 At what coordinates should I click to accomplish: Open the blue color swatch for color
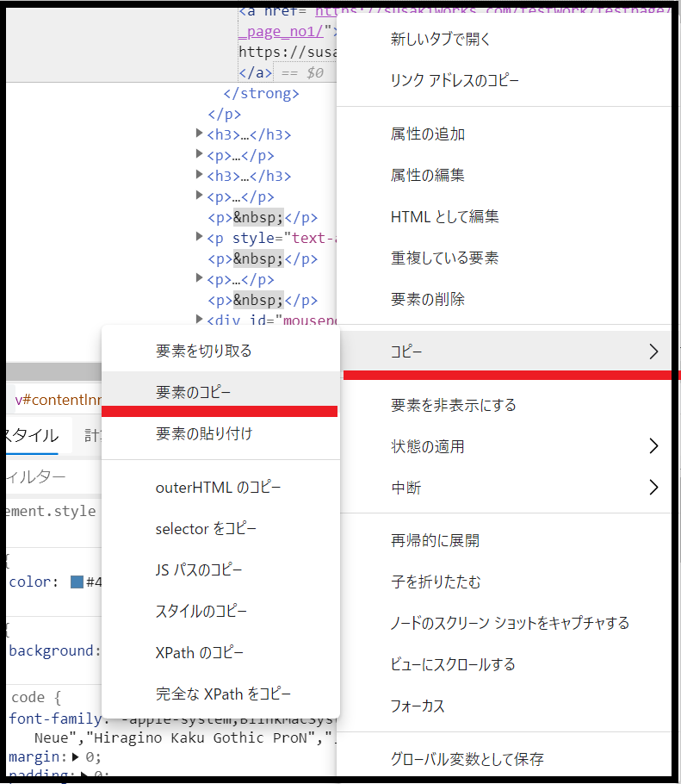[x=77, y=582]
